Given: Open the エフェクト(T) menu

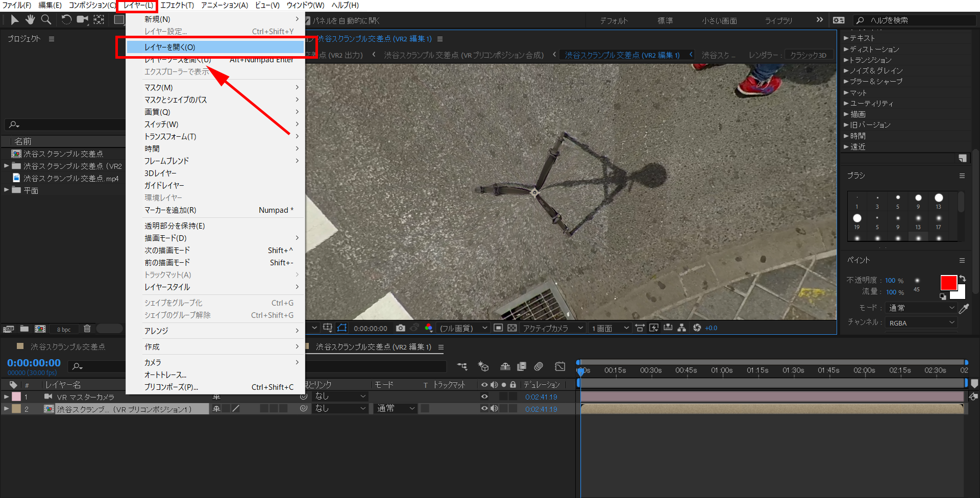Looking at the screenshot, I should coord(177,5).
